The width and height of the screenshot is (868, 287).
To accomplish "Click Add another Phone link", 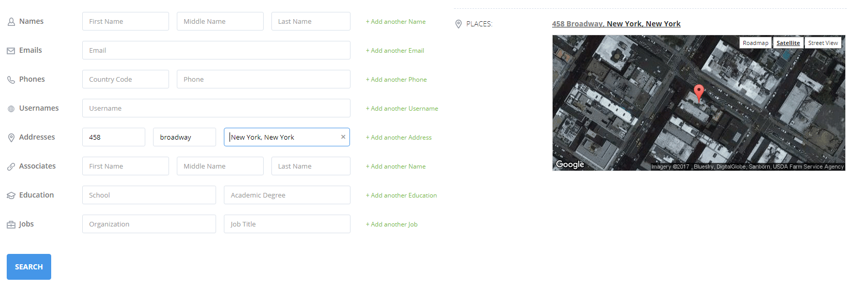I will pos(397,80).
